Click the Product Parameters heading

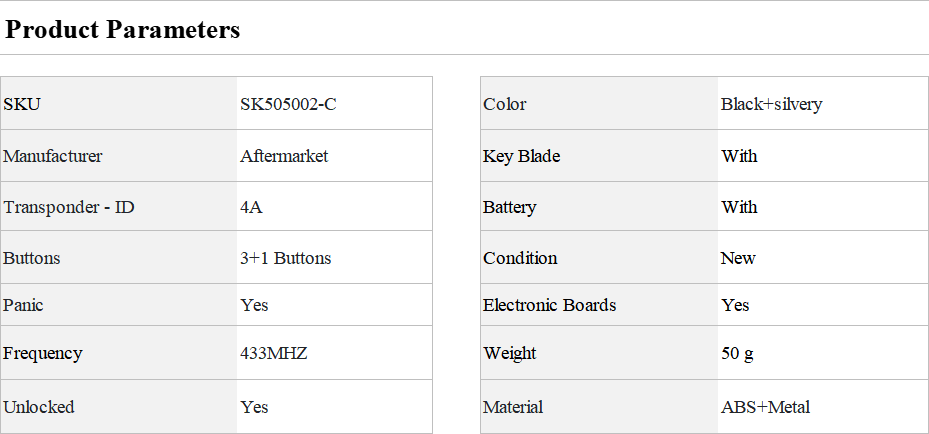point(123,30)
